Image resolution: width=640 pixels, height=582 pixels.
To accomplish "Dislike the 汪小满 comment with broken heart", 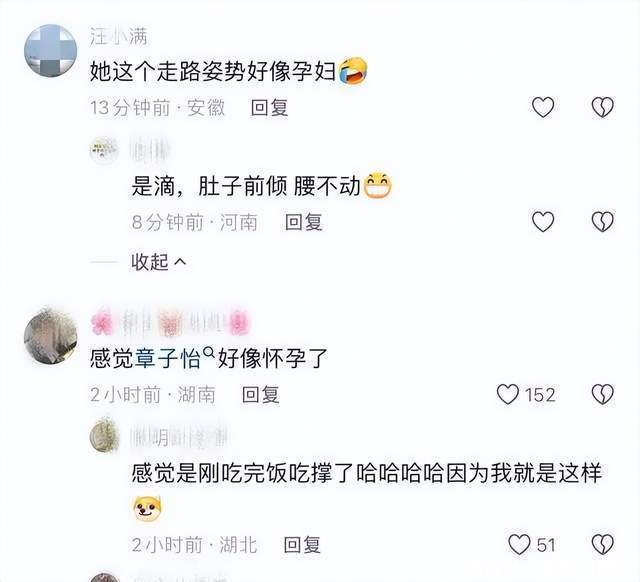I will [603, 107].
